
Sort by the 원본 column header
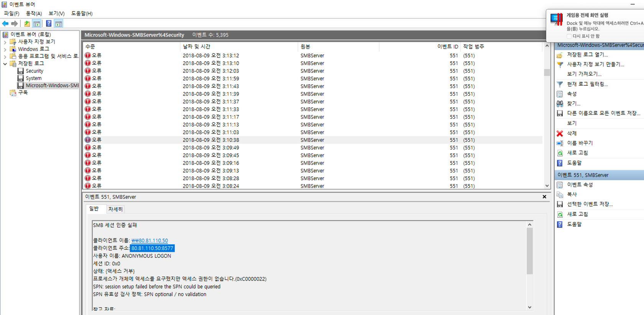(x=338, y=46)
